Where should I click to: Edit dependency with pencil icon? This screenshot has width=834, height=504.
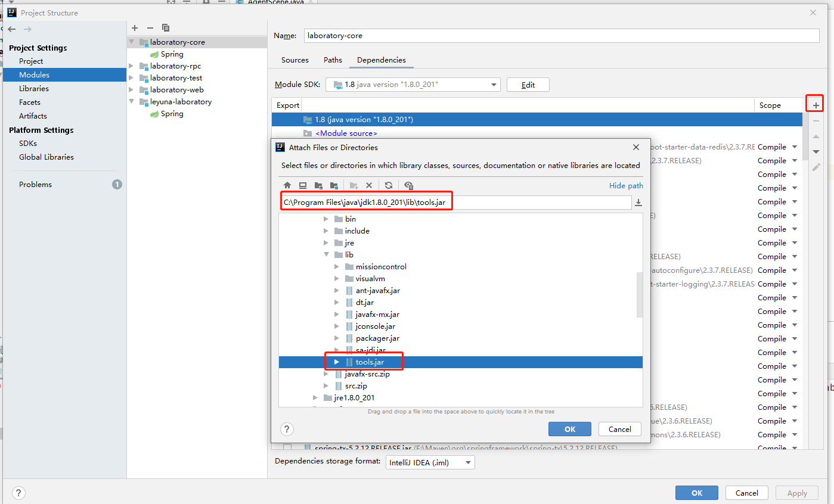coord(816,167)
